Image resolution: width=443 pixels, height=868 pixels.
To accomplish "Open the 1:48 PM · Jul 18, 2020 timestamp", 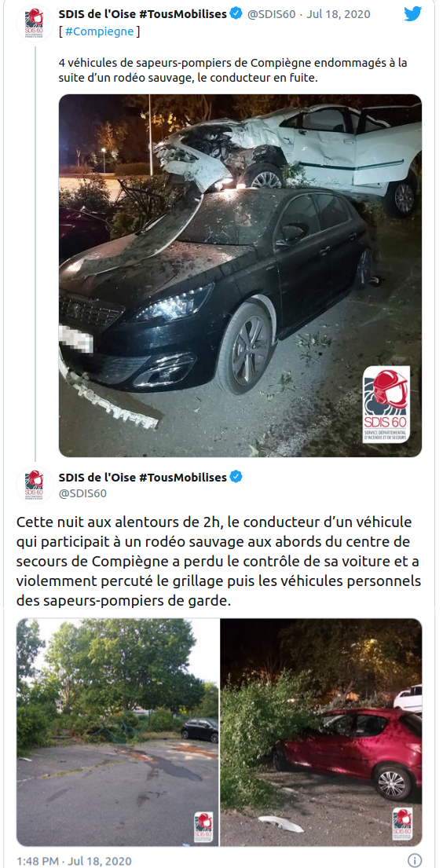I will [74, 861].
